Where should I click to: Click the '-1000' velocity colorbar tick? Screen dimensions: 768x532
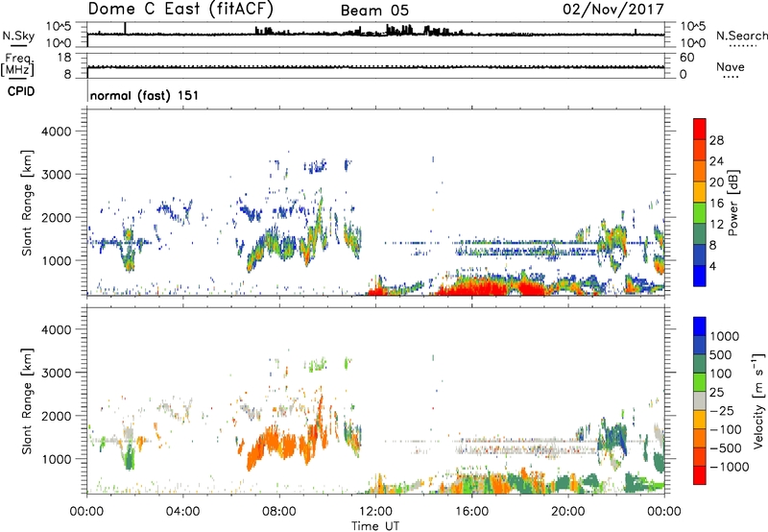(729, 467)
